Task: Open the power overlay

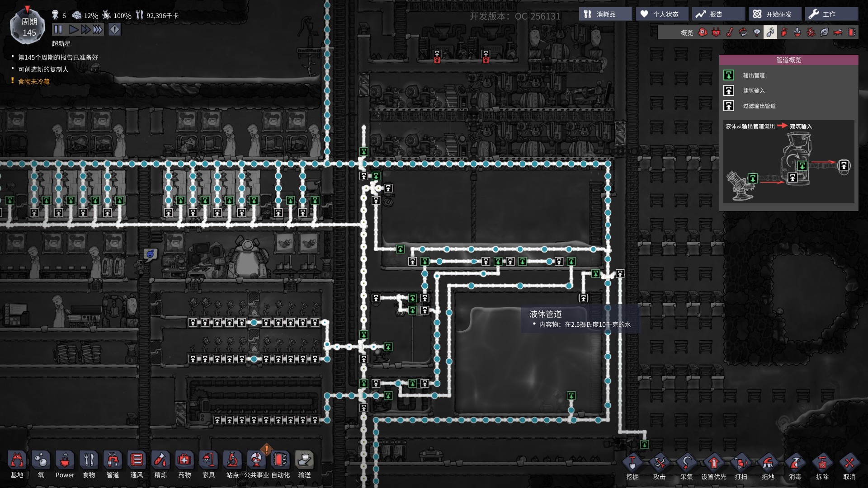Action: point(716,33)
